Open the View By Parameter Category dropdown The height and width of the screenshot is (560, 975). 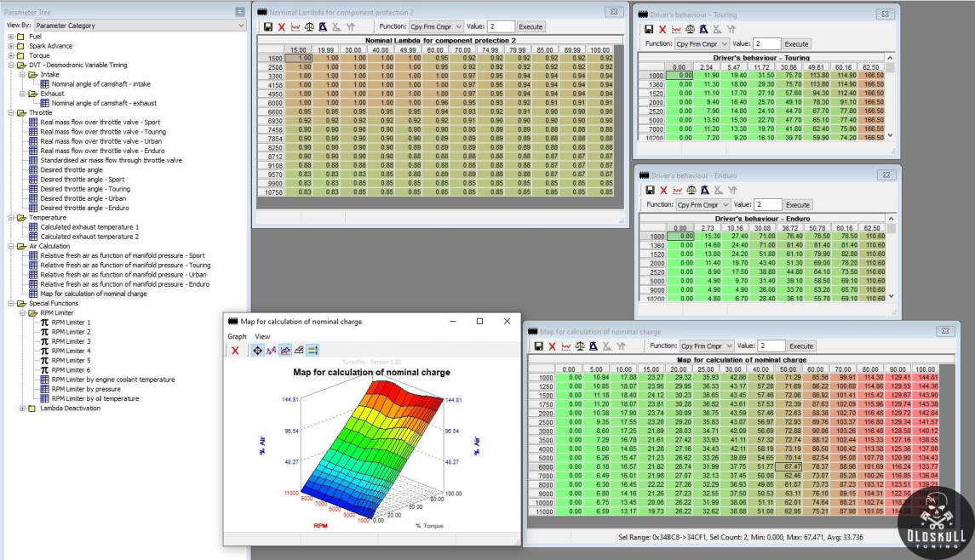tap(139, 26)
